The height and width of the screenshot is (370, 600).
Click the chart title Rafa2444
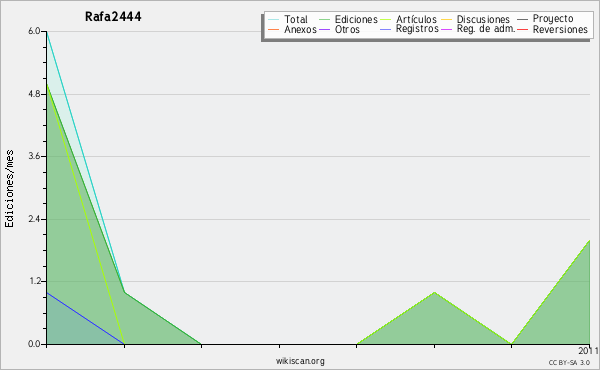click(x=113, y=17)
